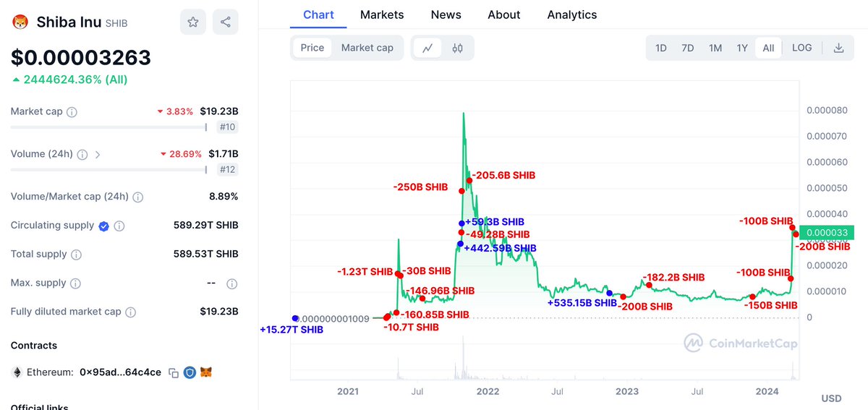Click the SHIB ticker symbol label
Image resolution: width=868 pixels, height=410 pixels.
tap(116, 23)
